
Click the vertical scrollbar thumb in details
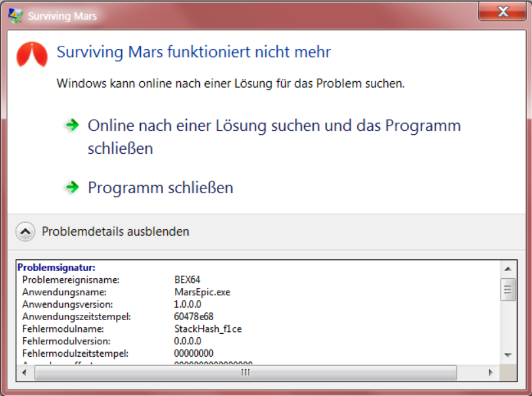coord(508,289)
